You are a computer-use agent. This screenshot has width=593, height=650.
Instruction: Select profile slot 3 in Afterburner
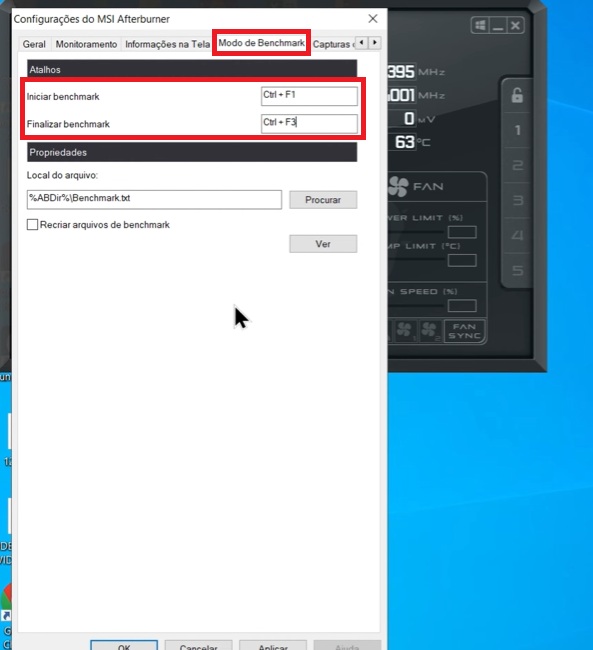click(x=517, y=200)
